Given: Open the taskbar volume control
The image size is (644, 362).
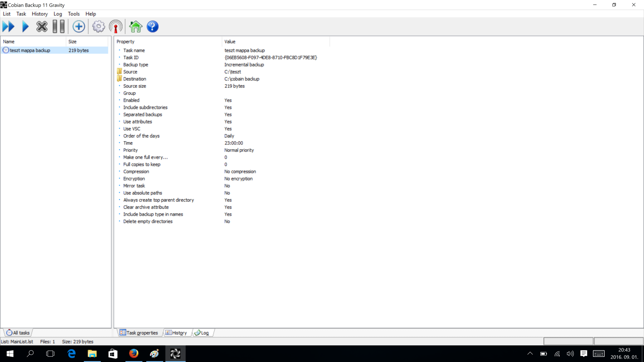Looking at the screenshot, I should click(570, 354).
